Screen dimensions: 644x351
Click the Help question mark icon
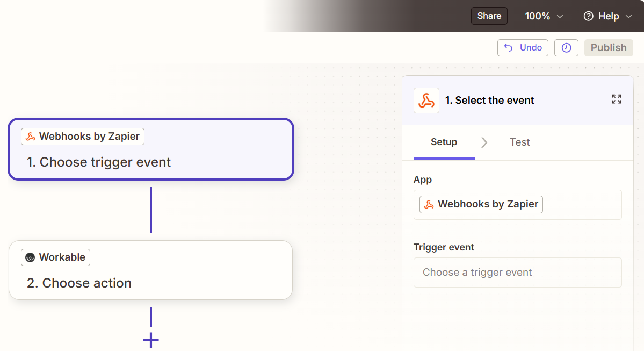tap(589, 16)
